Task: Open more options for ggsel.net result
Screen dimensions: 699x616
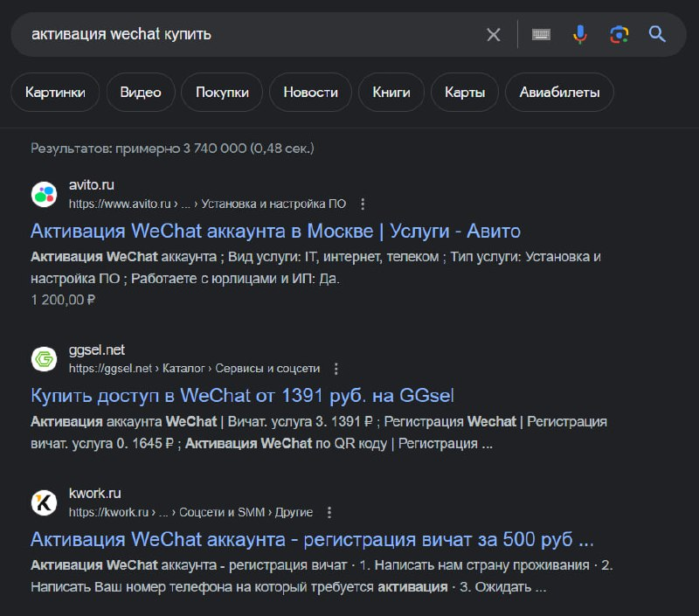Action: [x=336, y=369]
